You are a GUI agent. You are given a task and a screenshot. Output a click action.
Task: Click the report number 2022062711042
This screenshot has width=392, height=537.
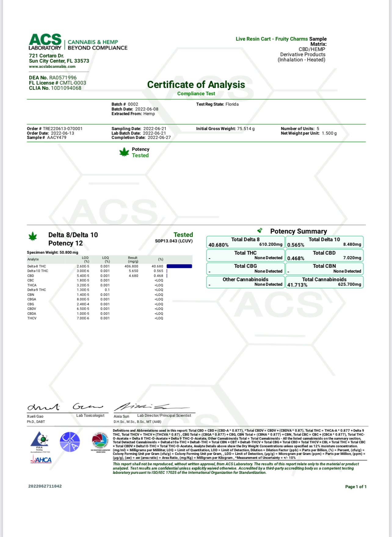[45, 486]
